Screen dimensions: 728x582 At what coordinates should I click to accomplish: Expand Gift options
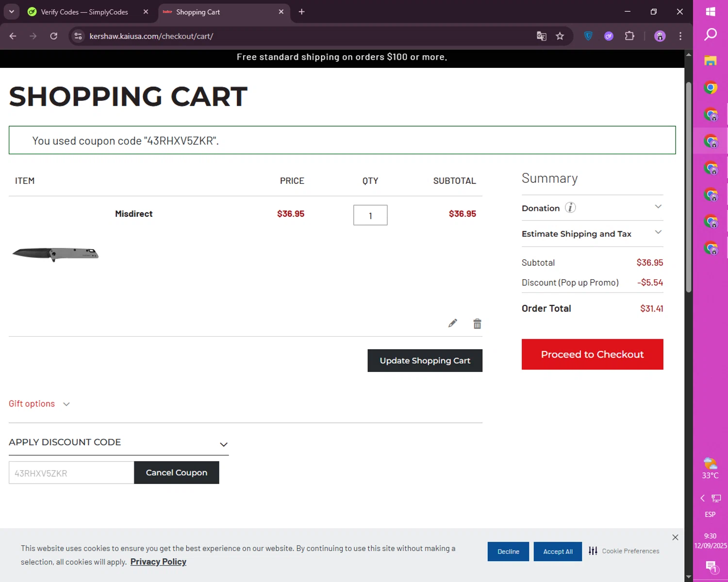[x=39, y=404]
